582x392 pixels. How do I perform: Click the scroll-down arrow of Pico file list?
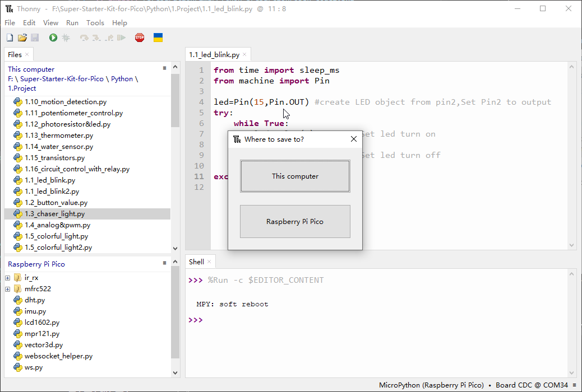pos(175,373)
